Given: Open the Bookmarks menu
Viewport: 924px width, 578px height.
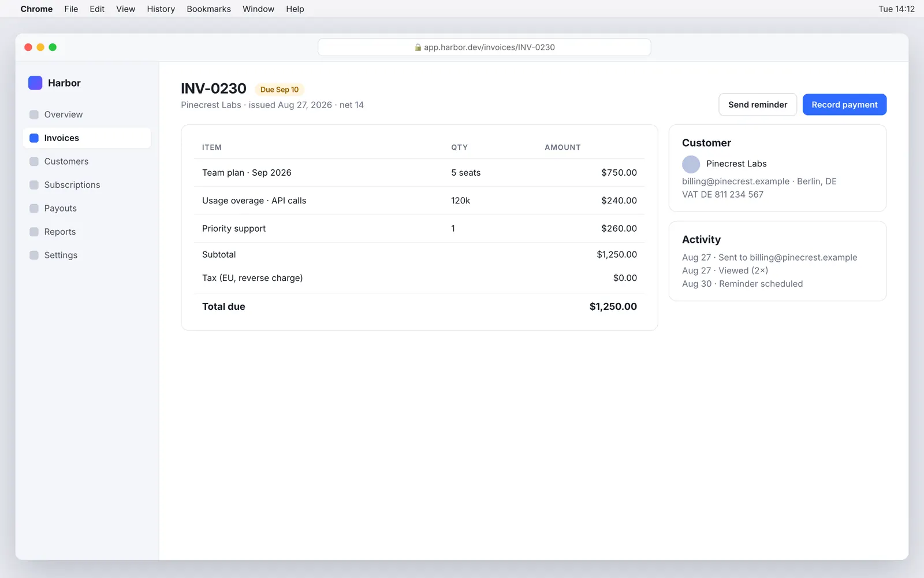Looking at the screenshot, I should click(x=208, y=9).
